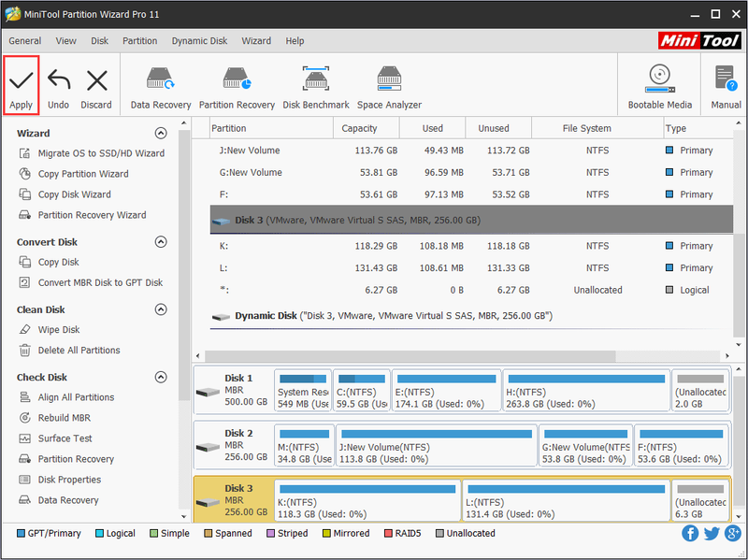Screen dimensions: 748x560
Task: Start the Disk Benchmark tool
Action: pyautogui.click(x=316, y=89)
